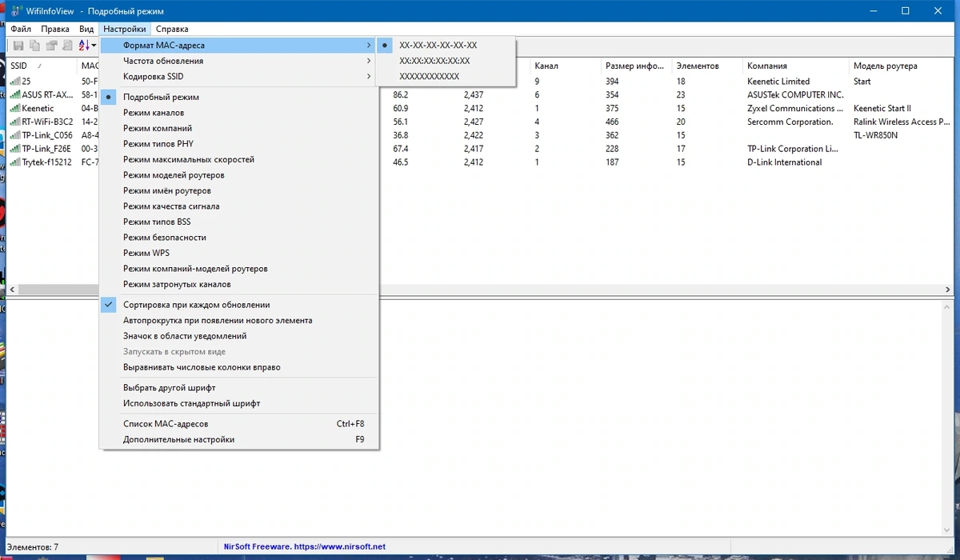This screenshot has height=560, width=960.
Task: Choose Режим качества сигнала
Action: 239,206
